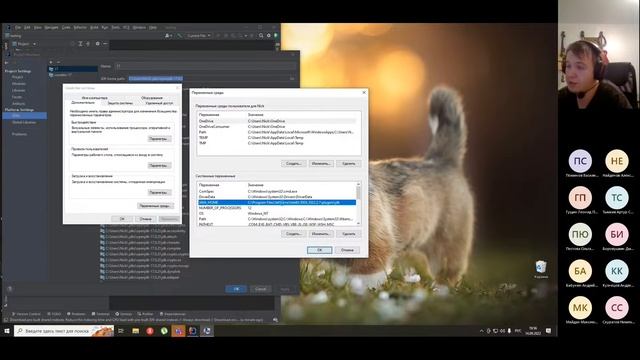Click Удалить under system variables
The height and width of the screenshot is (360, 640).
pos(349,234)
